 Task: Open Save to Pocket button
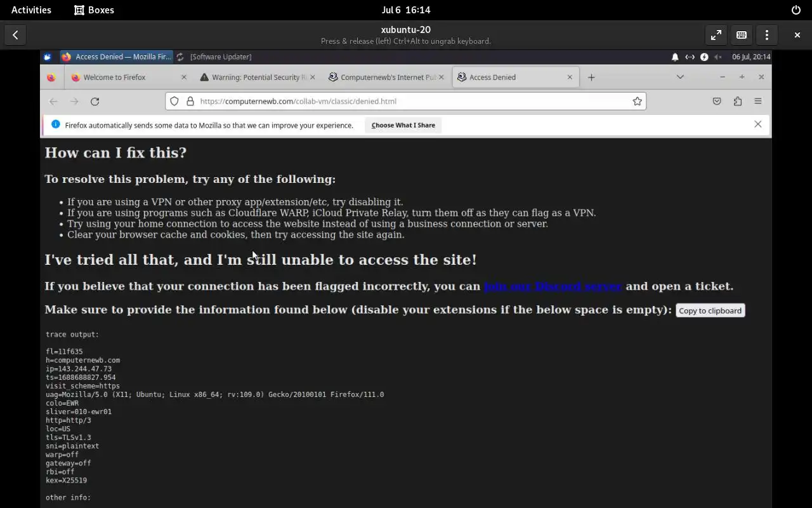(717, 101)
